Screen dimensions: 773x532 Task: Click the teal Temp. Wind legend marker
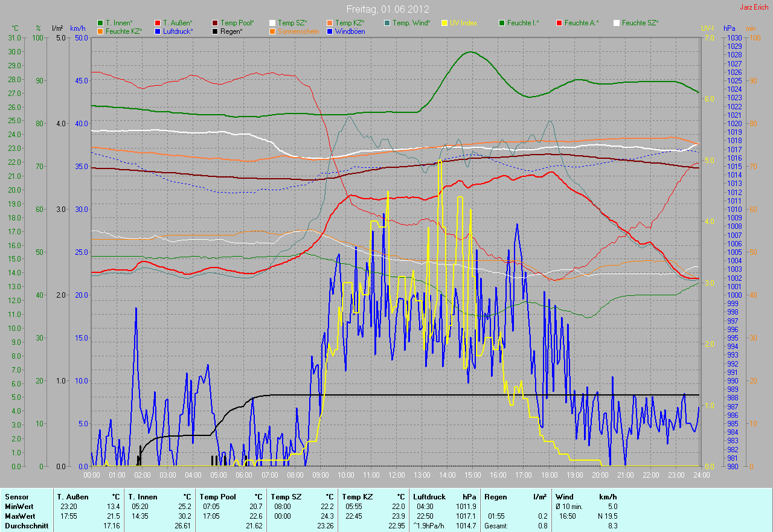387,23
